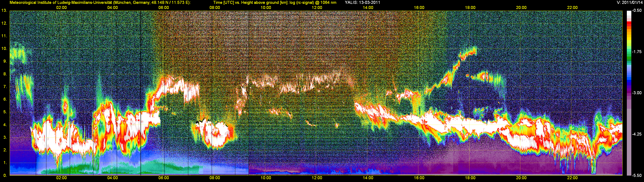Pick the 11. km height axis label
Screen dimensions: 644x182
(4, 36)
